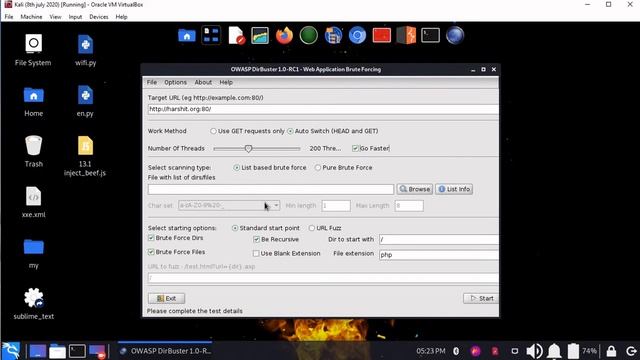The height and width of the screenshot is (360, 640).
Task: Click the 05:23 PM clock in taskbar
Action: pos(431,351)
